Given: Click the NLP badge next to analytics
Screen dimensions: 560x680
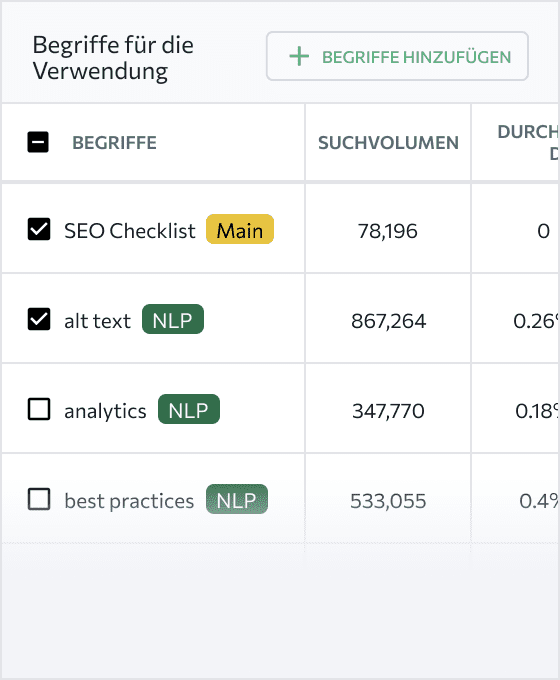Looking at the screenshot, I should tap(189, 409).
